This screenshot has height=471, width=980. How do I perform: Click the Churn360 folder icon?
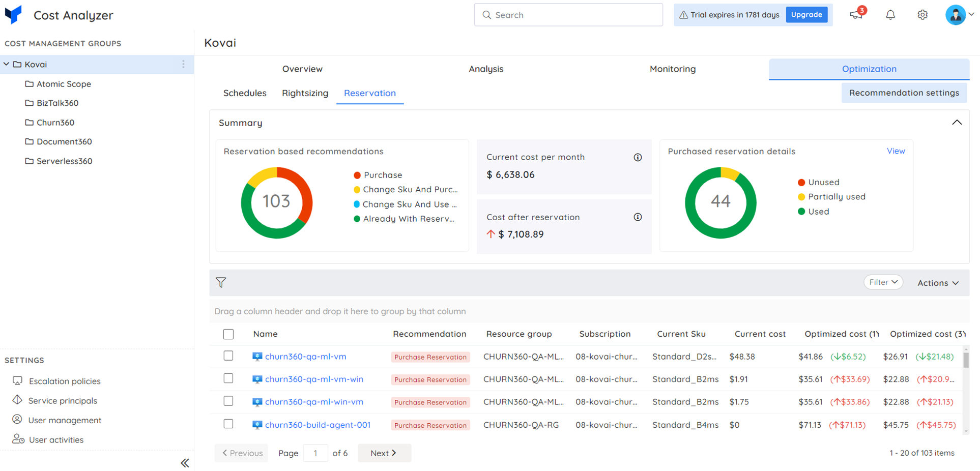pos(30,122)
